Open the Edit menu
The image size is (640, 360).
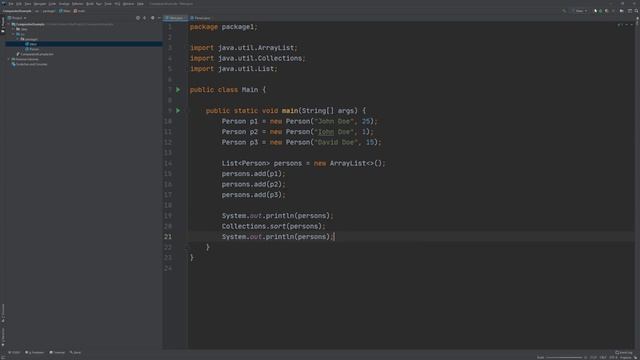point(19,4)
